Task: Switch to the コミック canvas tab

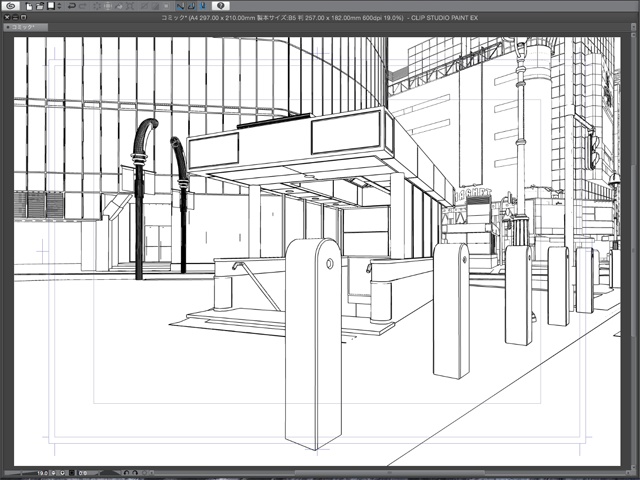Action: click(x=25, y=27)
